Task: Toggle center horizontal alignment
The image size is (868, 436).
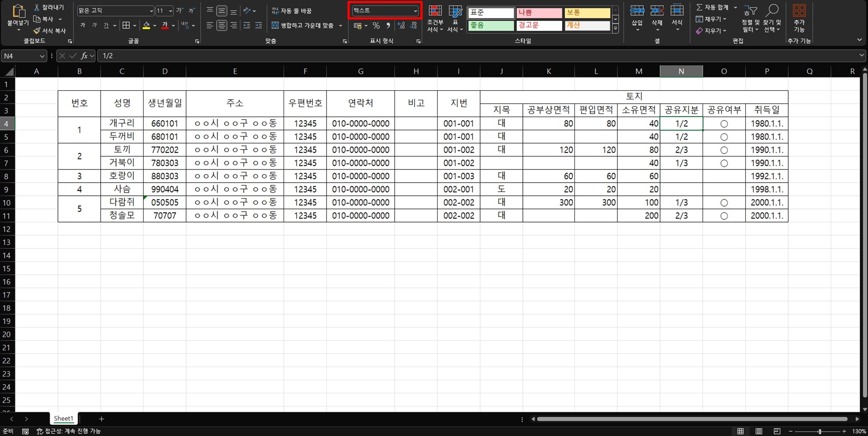Action: point(222,25)
